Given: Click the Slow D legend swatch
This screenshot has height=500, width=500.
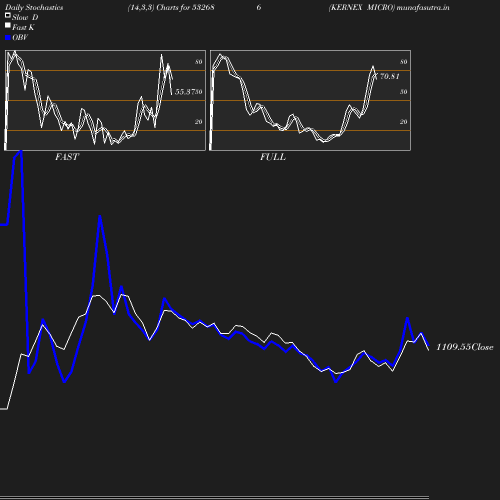Looking at the screenshot, I should (x=8, y=15).
